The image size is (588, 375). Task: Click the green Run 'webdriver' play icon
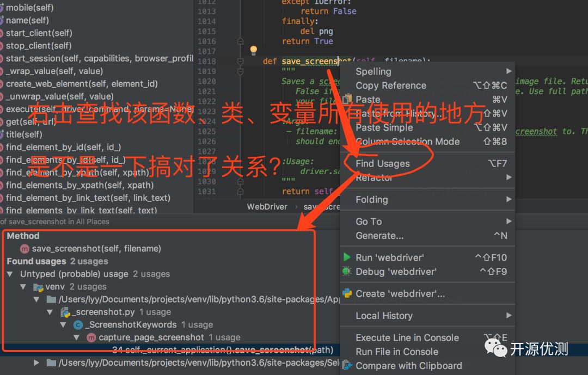(347, 257)
